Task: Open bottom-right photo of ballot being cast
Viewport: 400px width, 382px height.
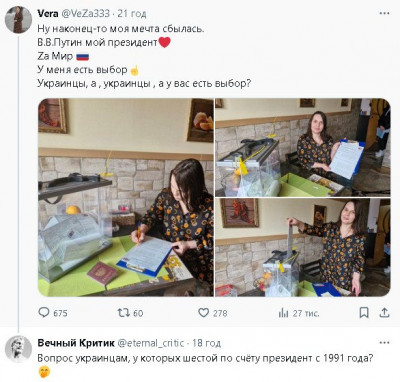Action: (303, 247)
